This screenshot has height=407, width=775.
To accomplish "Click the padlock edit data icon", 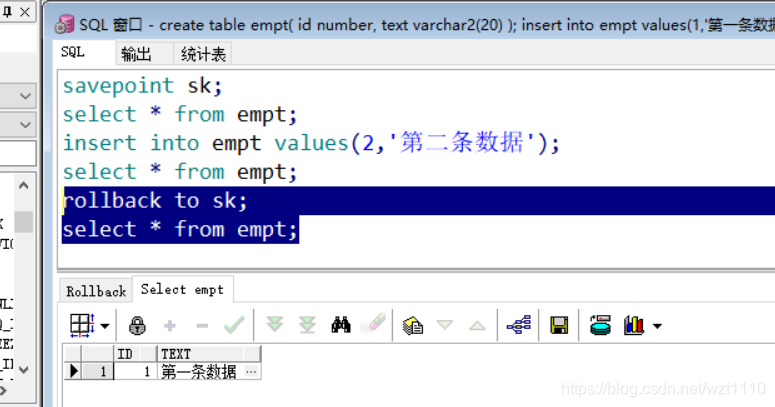I will coord(137,325).
